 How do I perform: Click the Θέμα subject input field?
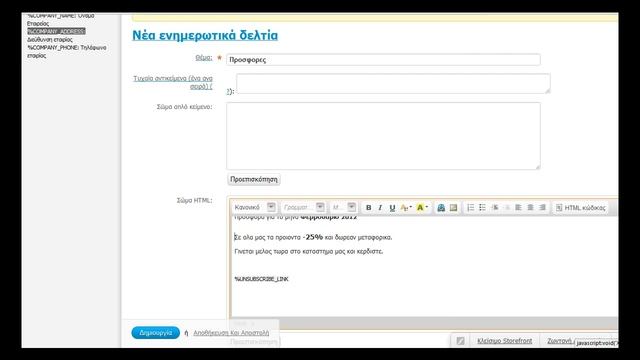click(383, 60)
